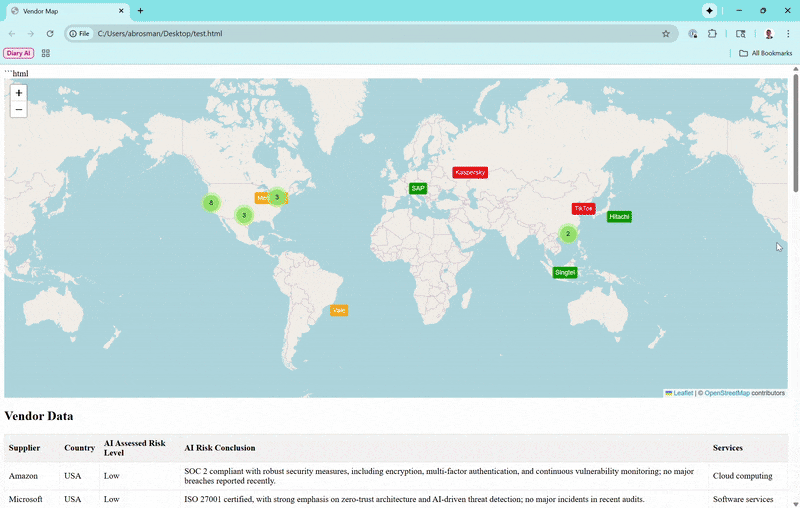Select the Vendor Map tab
The image size is (800, 508).
click(67, 11)
